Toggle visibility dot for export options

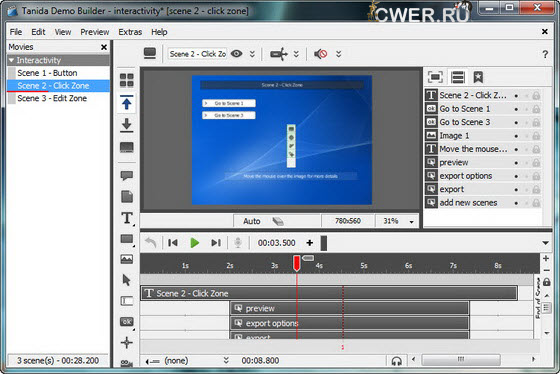(516, 176)
